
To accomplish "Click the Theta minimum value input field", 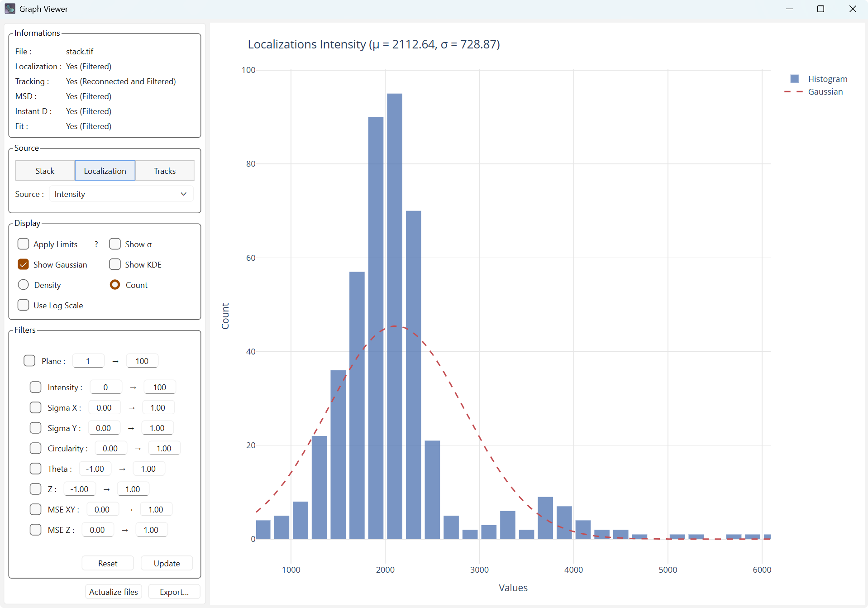I will point(94,468).
